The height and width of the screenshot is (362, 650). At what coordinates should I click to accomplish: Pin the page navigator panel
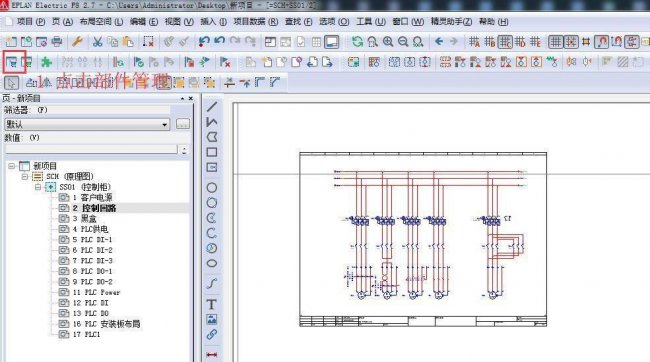click(x=182, y=98)
